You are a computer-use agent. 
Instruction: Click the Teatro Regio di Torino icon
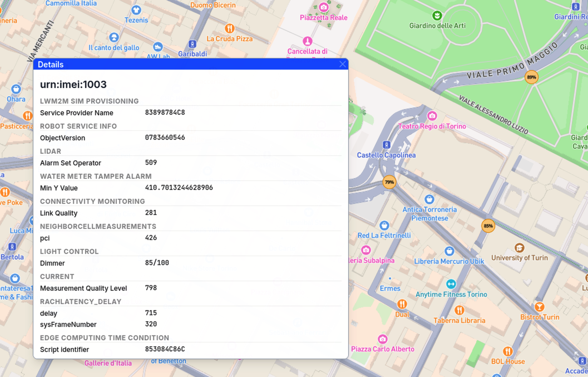click(x=432, y=116)
